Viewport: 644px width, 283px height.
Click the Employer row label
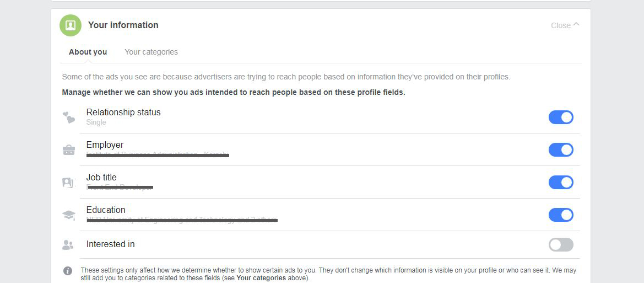pos(105,145)
